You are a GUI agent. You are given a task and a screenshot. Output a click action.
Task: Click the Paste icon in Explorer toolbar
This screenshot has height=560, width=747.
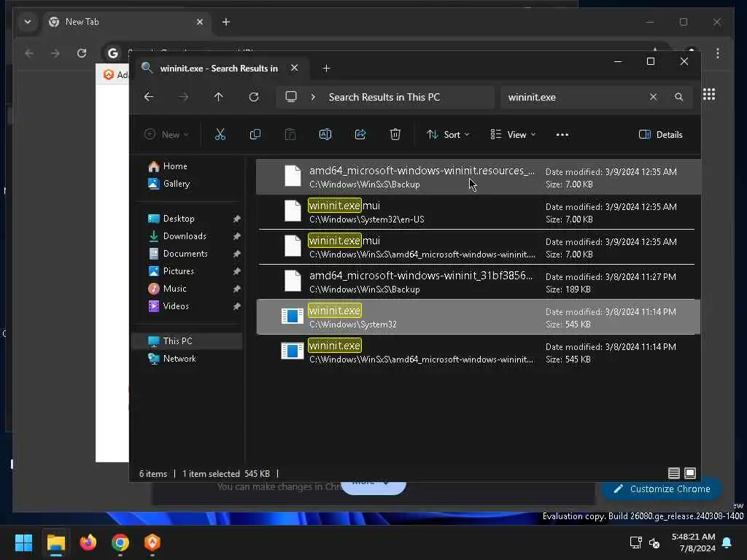tap(290, 135)
